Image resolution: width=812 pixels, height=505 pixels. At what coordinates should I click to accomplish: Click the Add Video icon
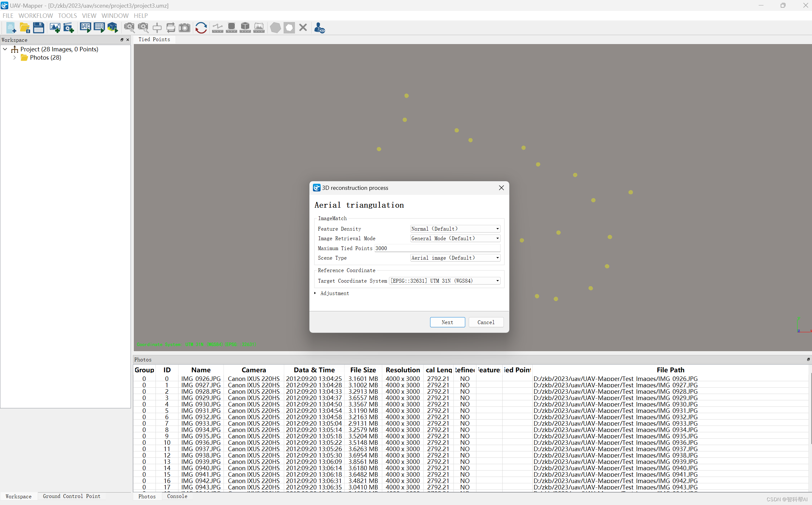(69, 28)
